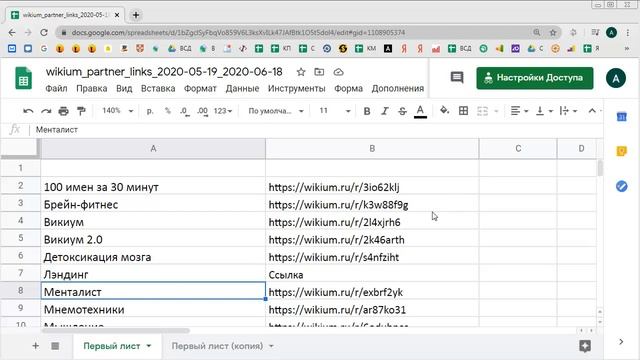Viewport: 640px width, 360px height.
Task: Open the comments history icon
Action: point(457,78)
